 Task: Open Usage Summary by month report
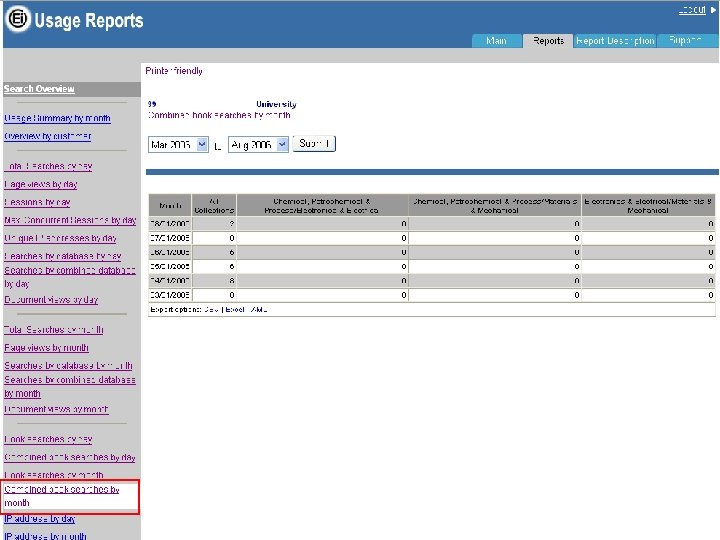(x=57, y=118)
